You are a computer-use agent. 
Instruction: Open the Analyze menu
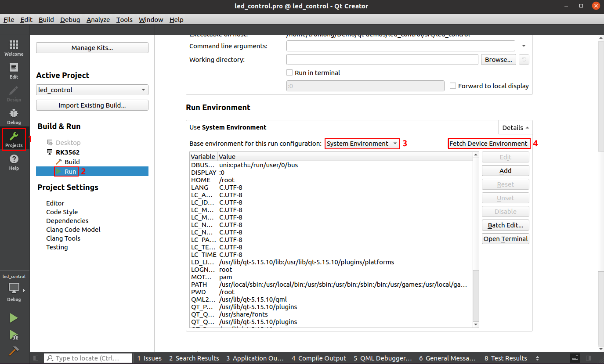pyautogui.click(x=98, y=20)
